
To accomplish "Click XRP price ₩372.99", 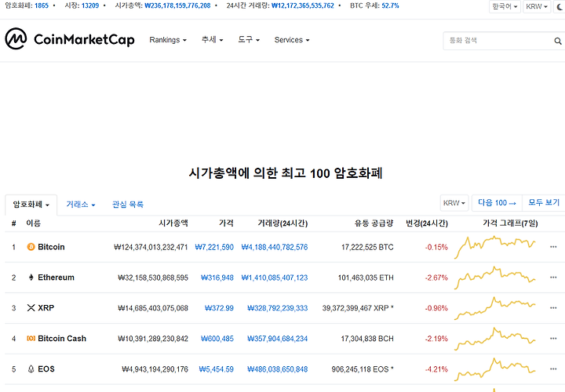I will tap(219, 308).
